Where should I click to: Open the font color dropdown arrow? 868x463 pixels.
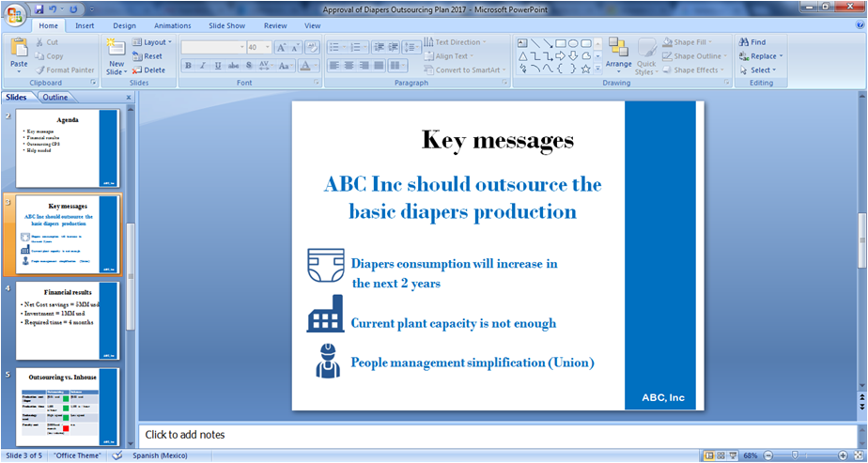[x=318, y=66]
